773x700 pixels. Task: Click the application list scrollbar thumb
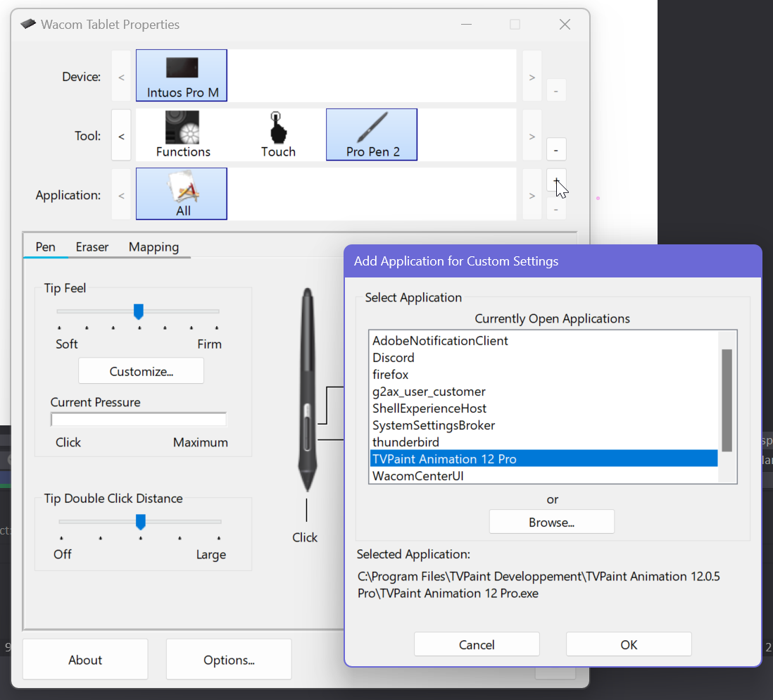[727, 400]
